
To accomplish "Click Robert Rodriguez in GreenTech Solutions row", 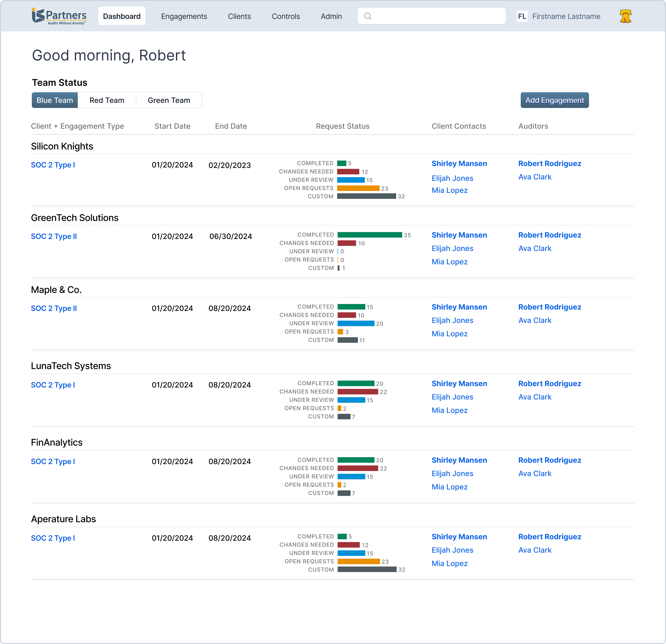I will (549, 235).
